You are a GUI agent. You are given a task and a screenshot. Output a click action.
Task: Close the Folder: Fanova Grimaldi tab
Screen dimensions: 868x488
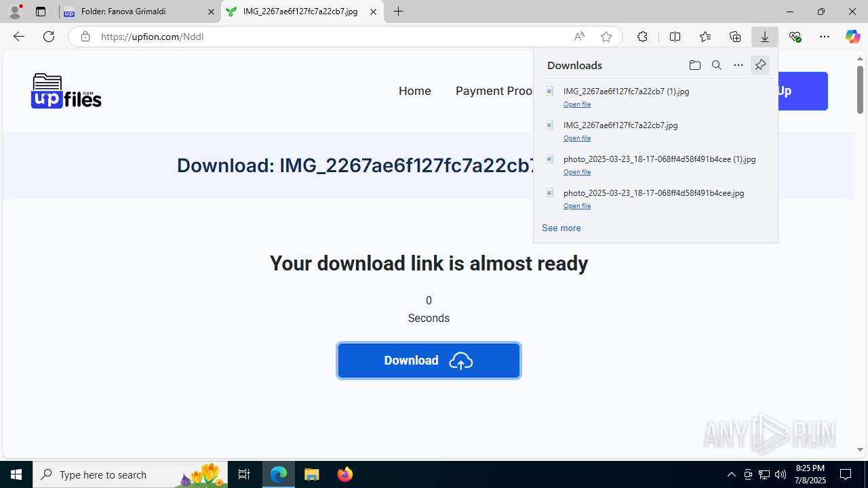click(211, 12)
